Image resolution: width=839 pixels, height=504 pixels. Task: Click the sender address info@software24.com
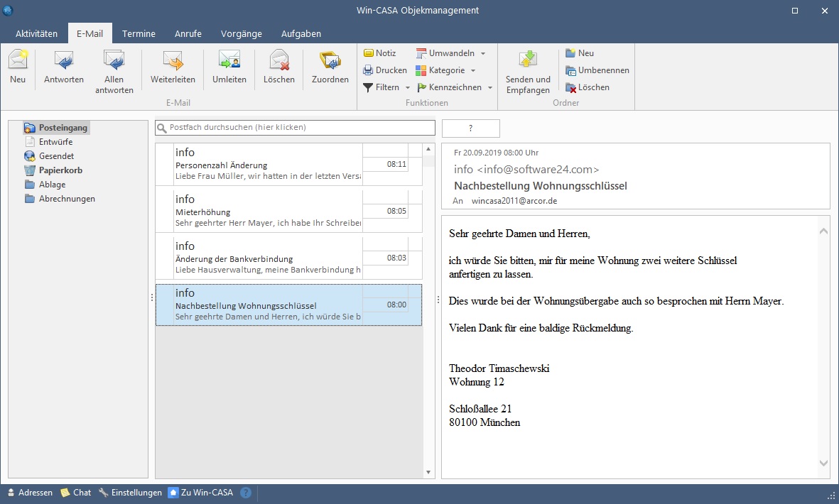538,170
